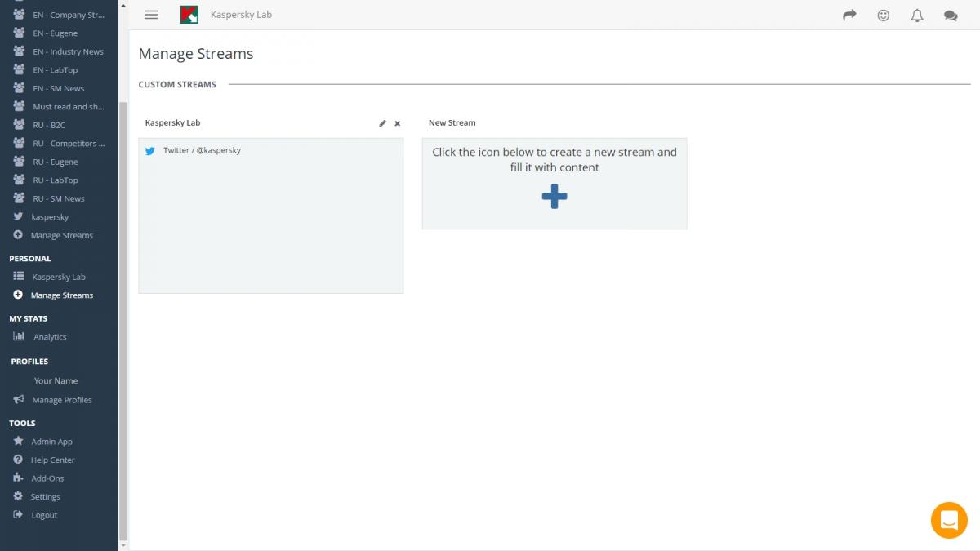Edit the Kaspersky Lab stream with pencil
The height and width of the screenshot is (551, 980).
click(382, 123)
